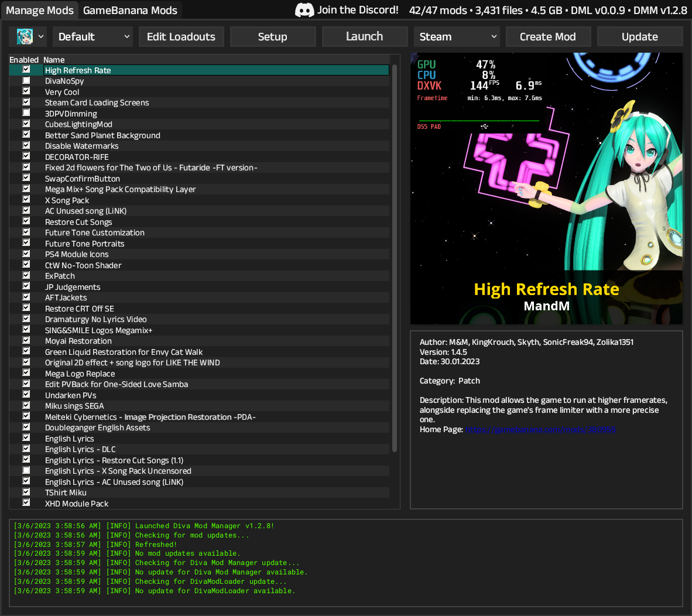The width and height of the screenshot is (692, 616).
Task: Select the Mega Logo Replace mod
Action: click(199, 374)
